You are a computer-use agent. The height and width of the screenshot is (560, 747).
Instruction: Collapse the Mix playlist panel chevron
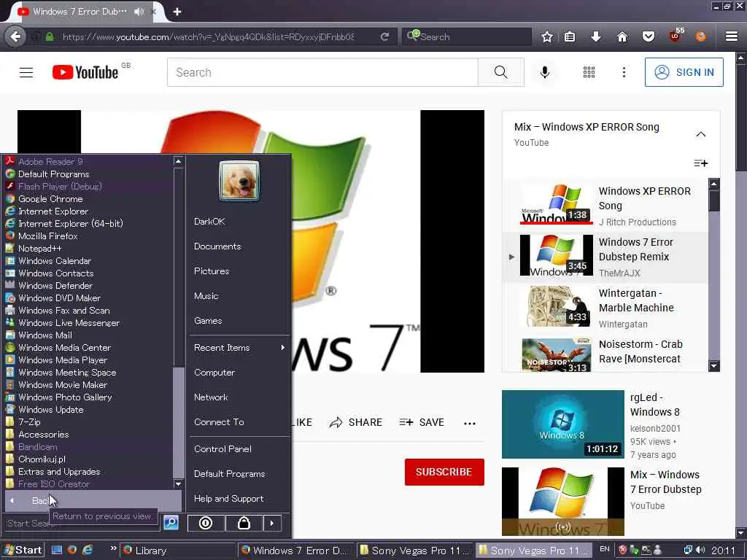(x=701, y=134)
